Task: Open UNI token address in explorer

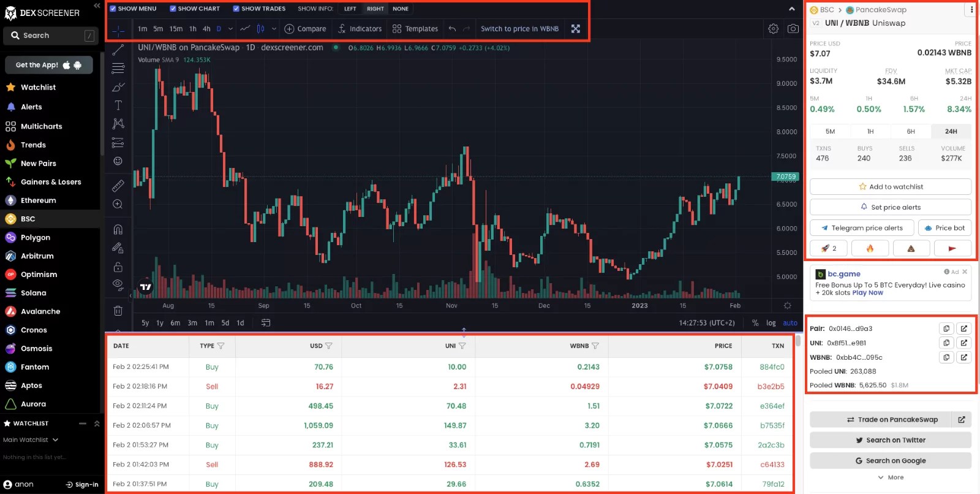Action: (963, 343)
